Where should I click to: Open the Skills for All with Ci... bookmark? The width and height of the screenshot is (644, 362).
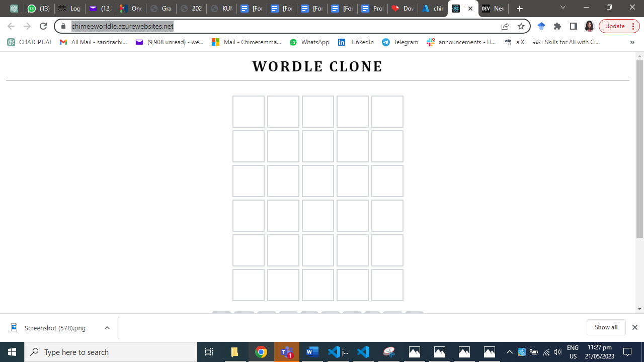(566, 42)
